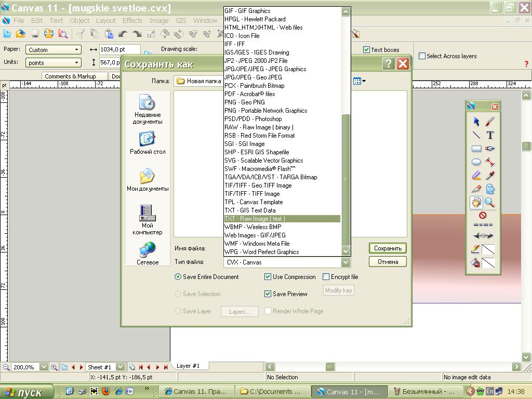Image resolution: width=532 pixels, height=399 pixels.
Task: Select the Save Entire Document radio button
Action: coord(178,277)
